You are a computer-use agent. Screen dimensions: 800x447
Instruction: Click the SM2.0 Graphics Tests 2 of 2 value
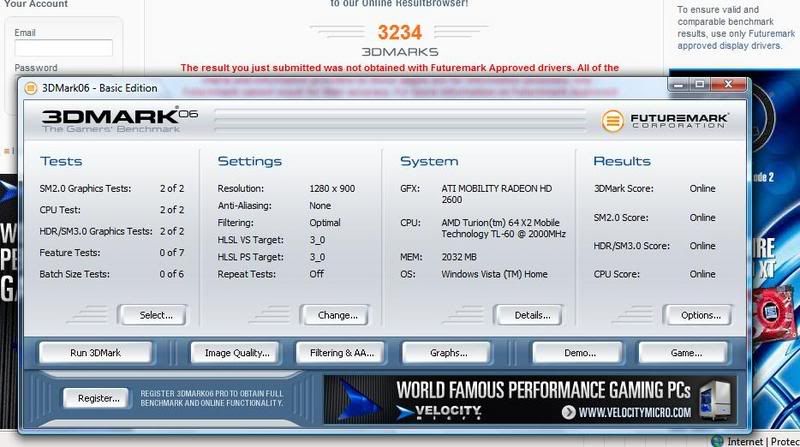pyautogui.click(x=171, y=188)
